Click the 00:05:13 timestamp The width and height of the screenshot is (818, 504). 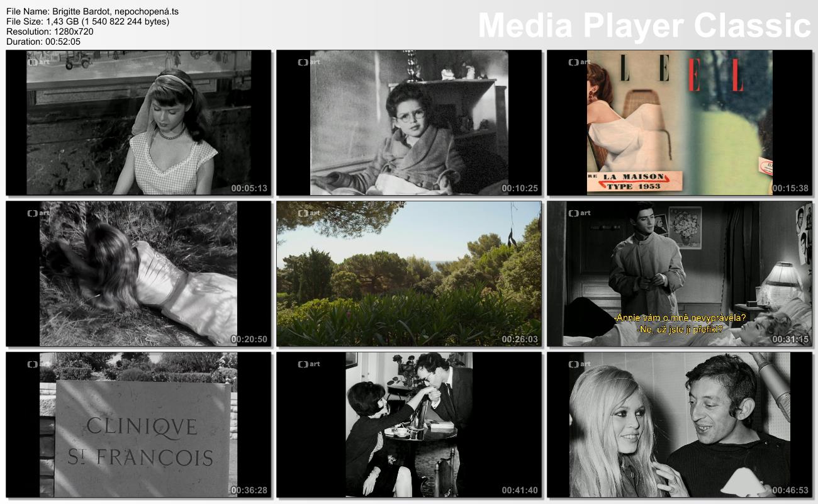tap(249, 188)
